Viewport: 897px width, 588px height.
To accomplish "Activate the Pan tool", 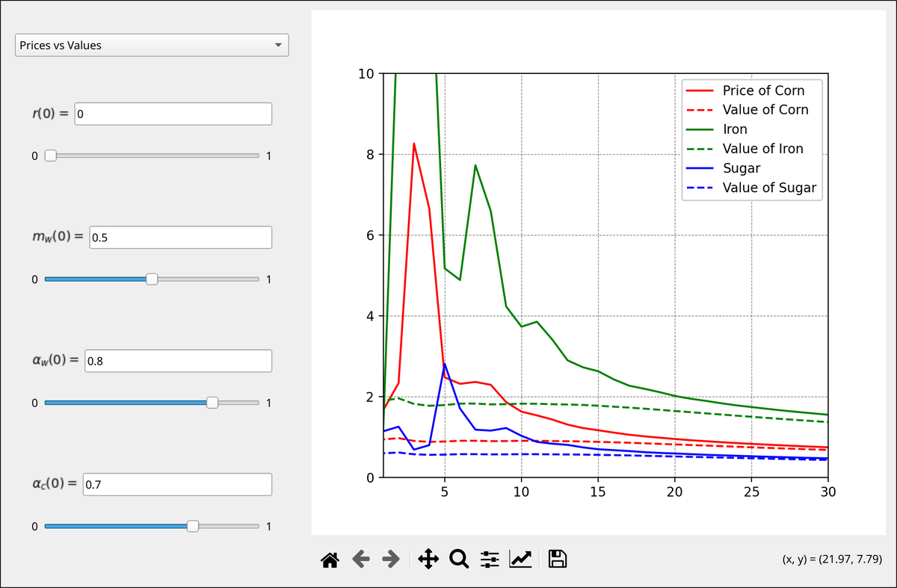I will pyautogui.click(x=428, y=558).
